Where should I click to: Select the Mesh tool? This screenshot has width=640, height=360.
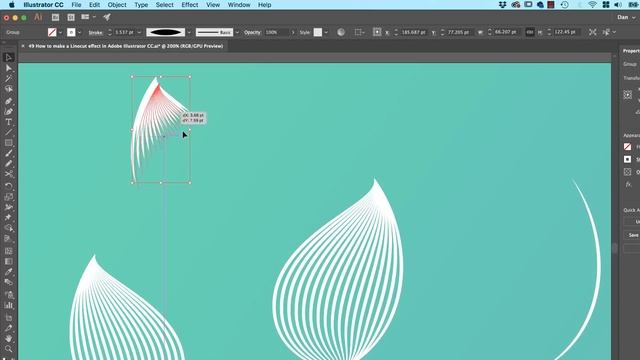point(9,251)
